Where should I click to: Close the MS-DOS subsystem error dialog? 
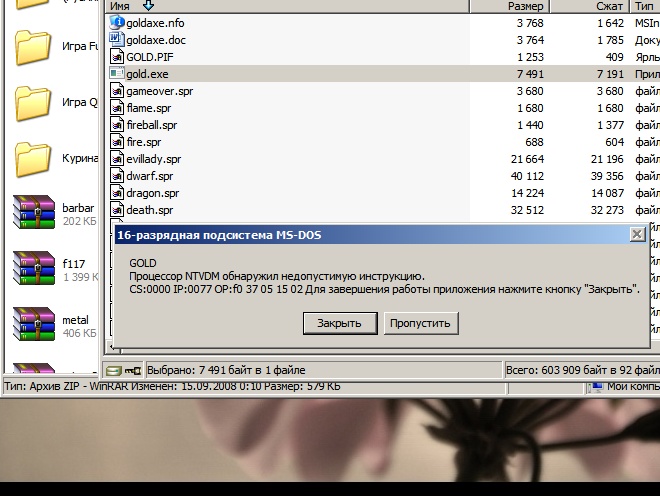coord(637,234)
